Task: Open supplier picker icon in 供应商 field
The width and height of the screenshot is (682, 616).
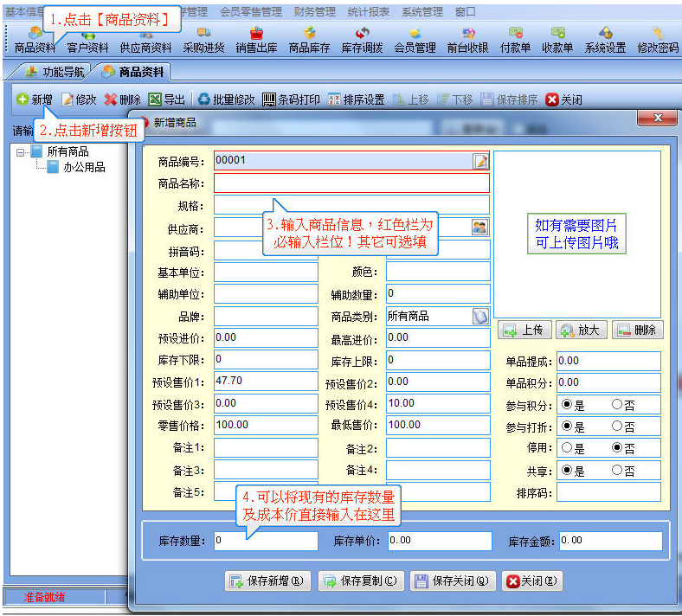Action: pos(479,227)
